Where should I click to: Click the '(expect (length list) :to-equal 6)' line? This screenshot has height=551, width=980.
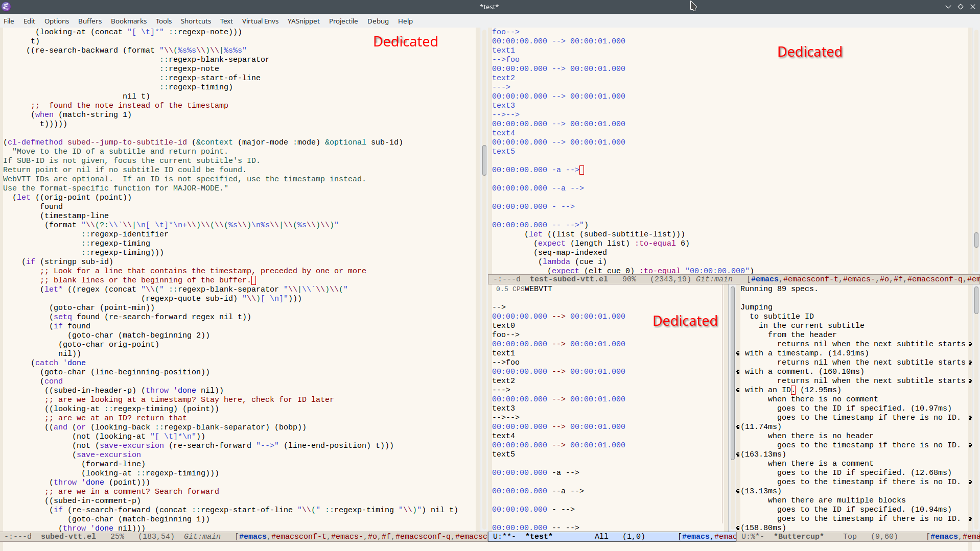612,243
